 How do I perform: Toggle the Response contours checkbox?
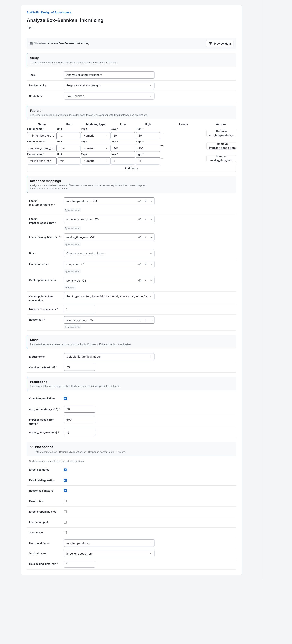65,491
